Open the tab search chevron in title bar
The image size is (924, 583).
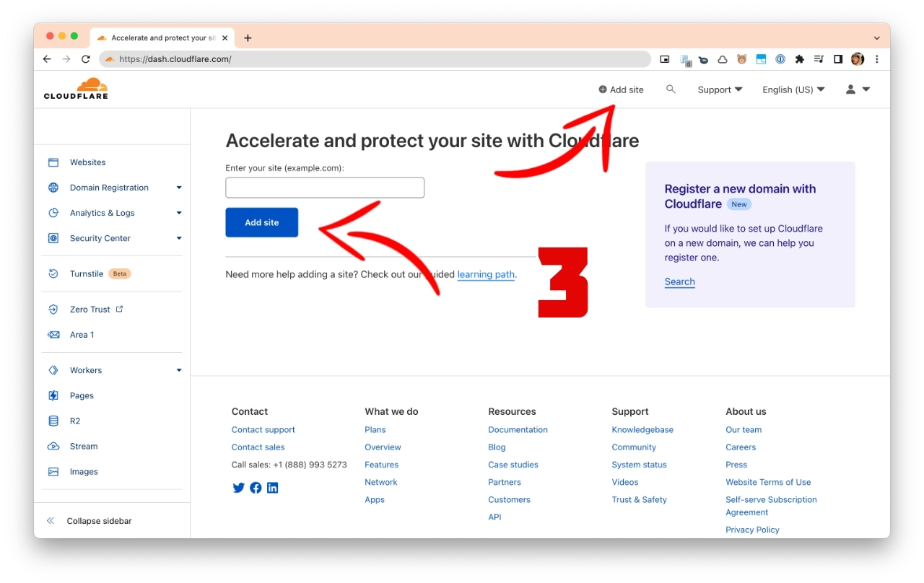coord(876,38)
